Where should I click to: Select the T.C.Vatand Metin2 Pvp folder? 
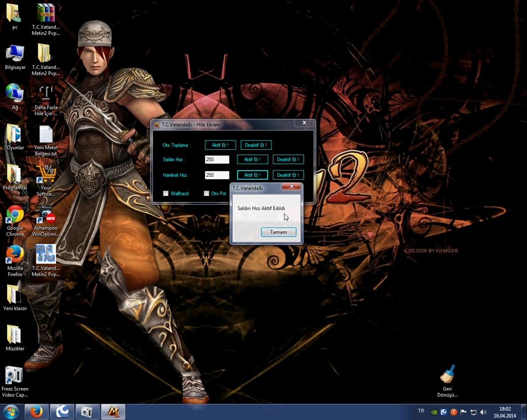click(46, 60)
